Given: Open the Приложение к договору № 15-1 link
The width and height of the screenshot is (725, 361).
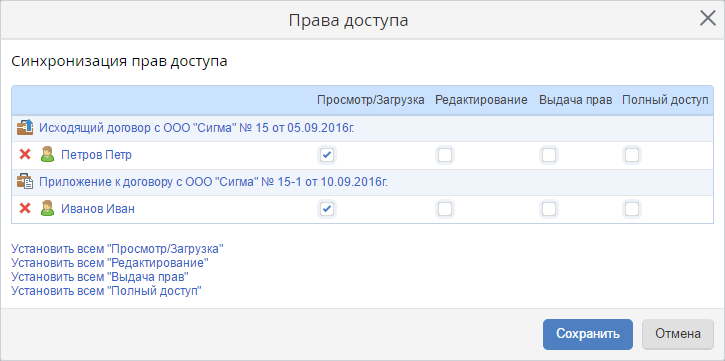Looking at the screenshot, I should [213, 182].
